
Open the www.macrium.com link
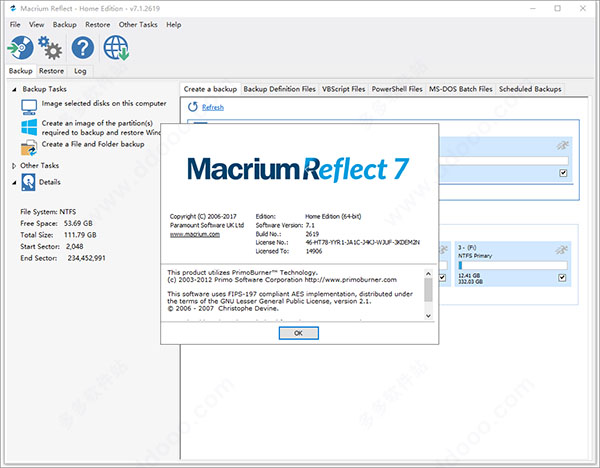pyautogui.click(x=195, y=234)
